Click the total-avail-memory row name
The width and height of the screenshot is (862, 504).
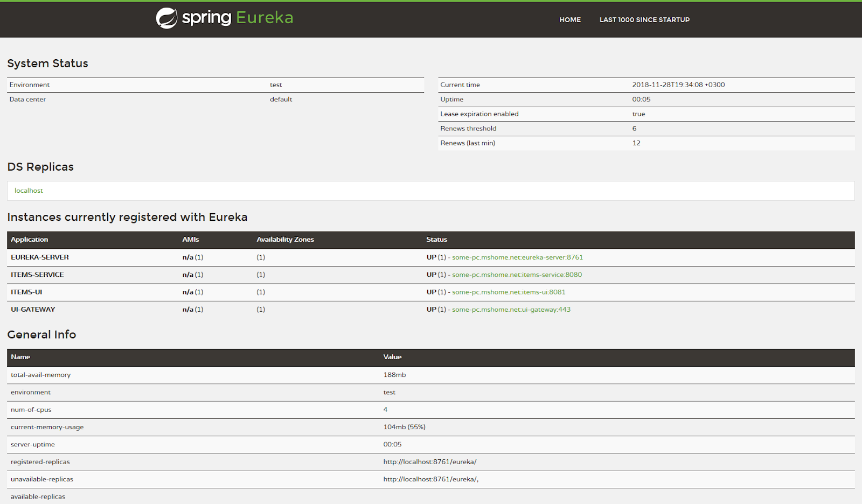pos(40,375)
